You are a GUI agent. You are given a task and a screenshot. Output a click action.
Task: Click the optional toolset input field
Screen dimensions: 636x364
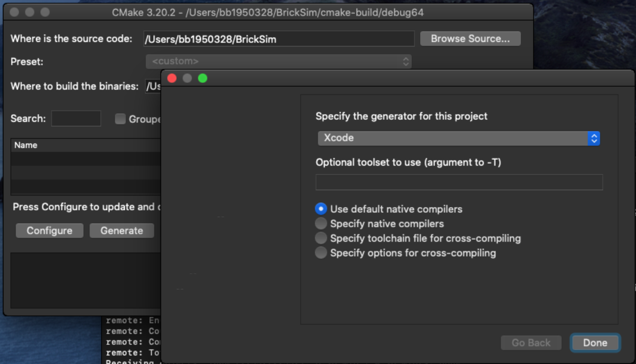point(459,182)
